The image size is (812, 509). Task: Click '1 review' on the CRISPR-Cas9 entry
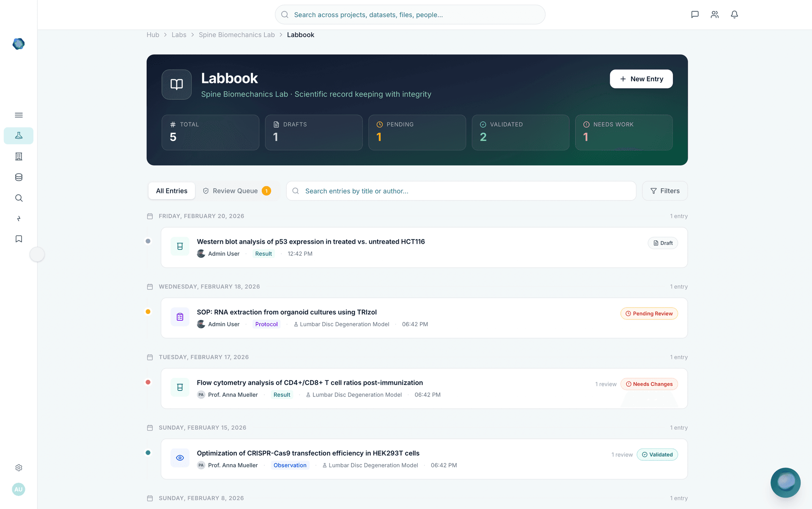(622, 454)
